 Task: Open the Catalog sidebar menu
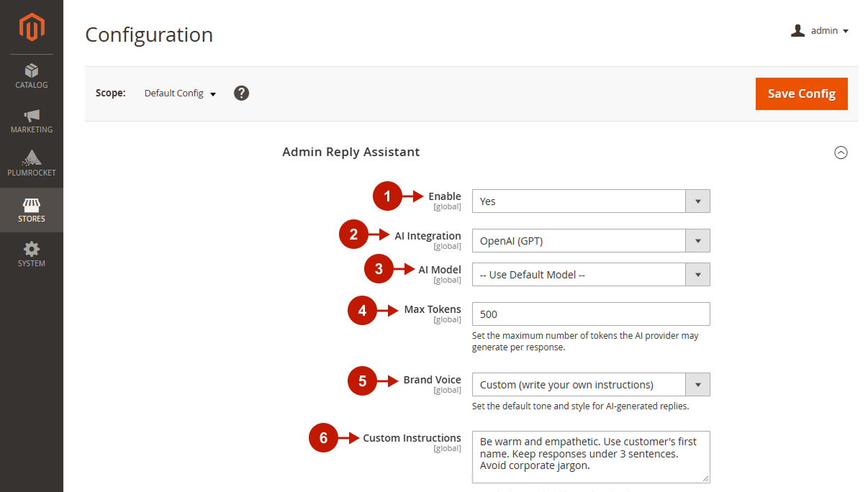(32, 76)
